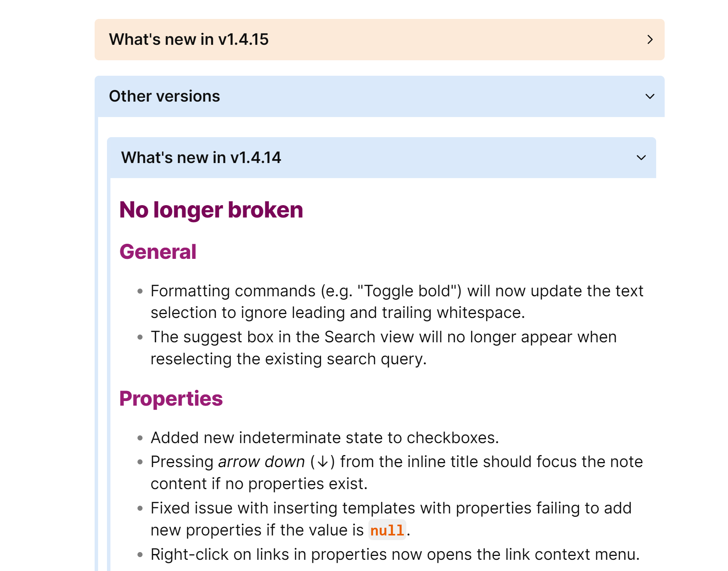
Task: Click the down arrow symbol in parentheses
Action: tap(322, 462)
